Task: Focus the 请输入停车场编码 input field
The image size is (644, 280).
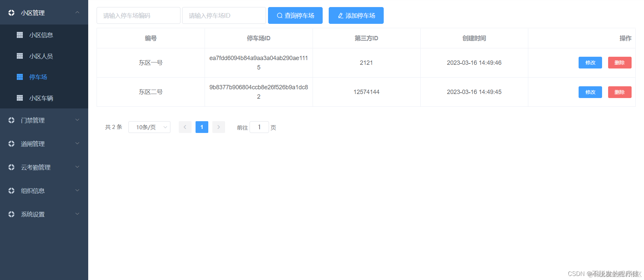Action: pos(138,15)
